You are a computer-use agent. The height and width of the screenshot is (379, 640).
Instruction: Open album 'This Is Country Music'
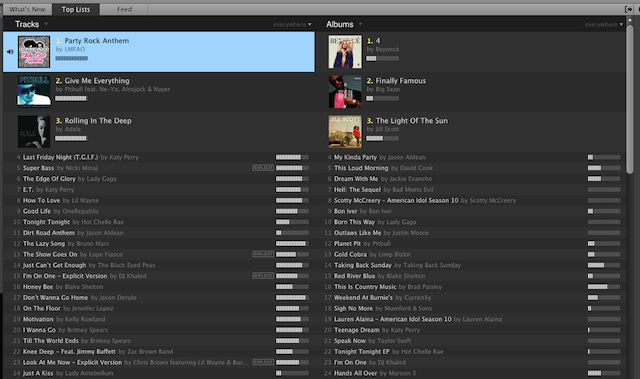click(365, 287)
